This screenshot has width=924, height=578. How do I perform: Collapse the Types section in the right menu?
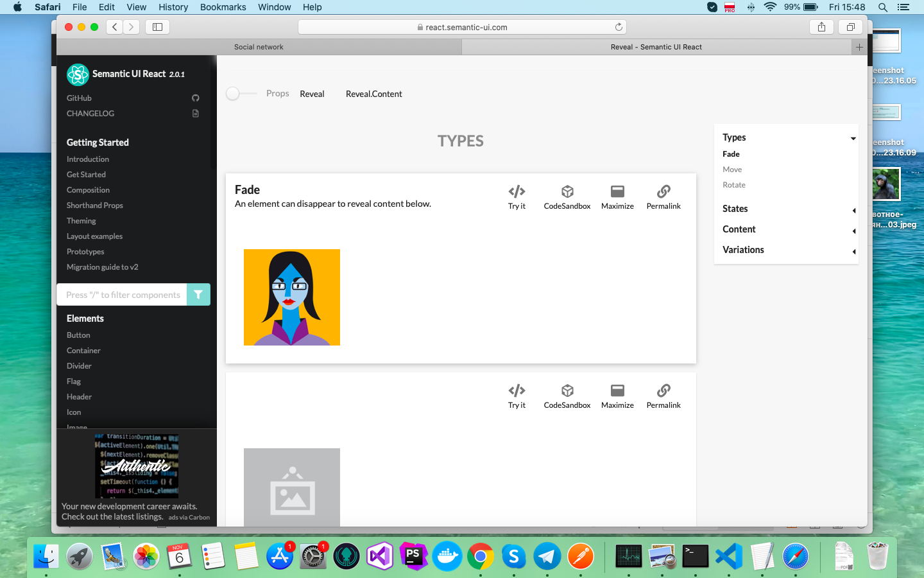[853, 137]
